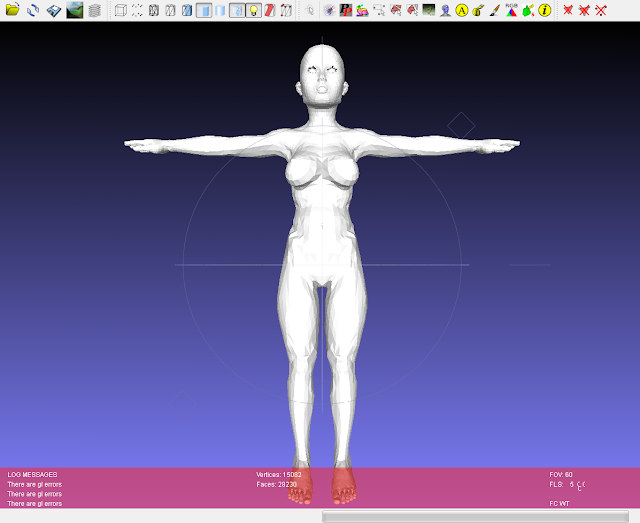Screen dimensions: 640x523
Task: Pick the paintbrush tool
Action: (495, 10)
